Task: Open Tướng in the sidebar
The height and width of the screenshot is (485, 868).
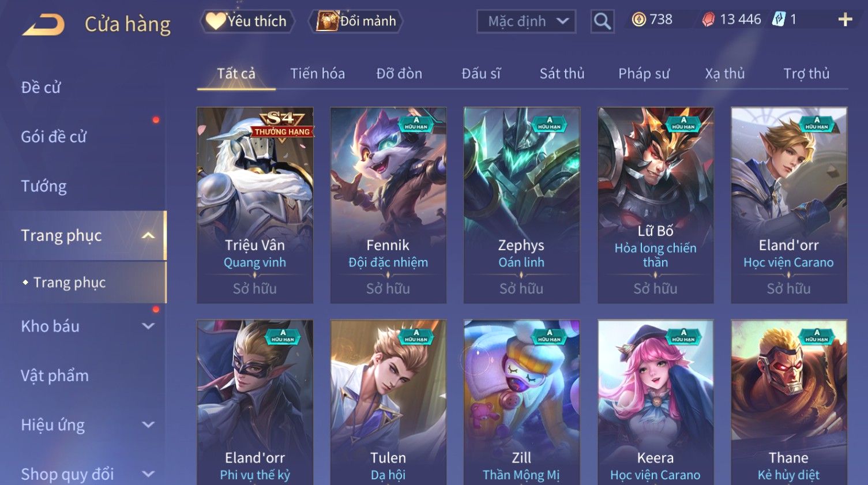Action: click(x=44, y=186)
